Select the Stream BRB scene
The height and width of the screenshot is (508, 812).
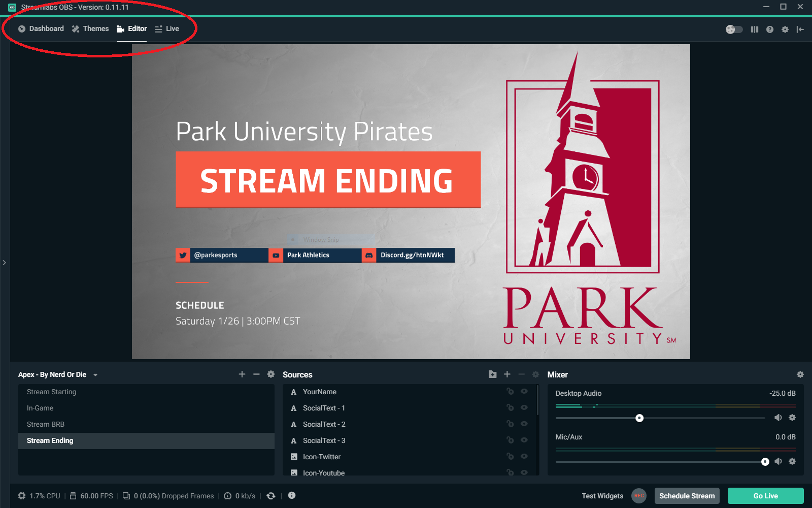pos(146,425)
